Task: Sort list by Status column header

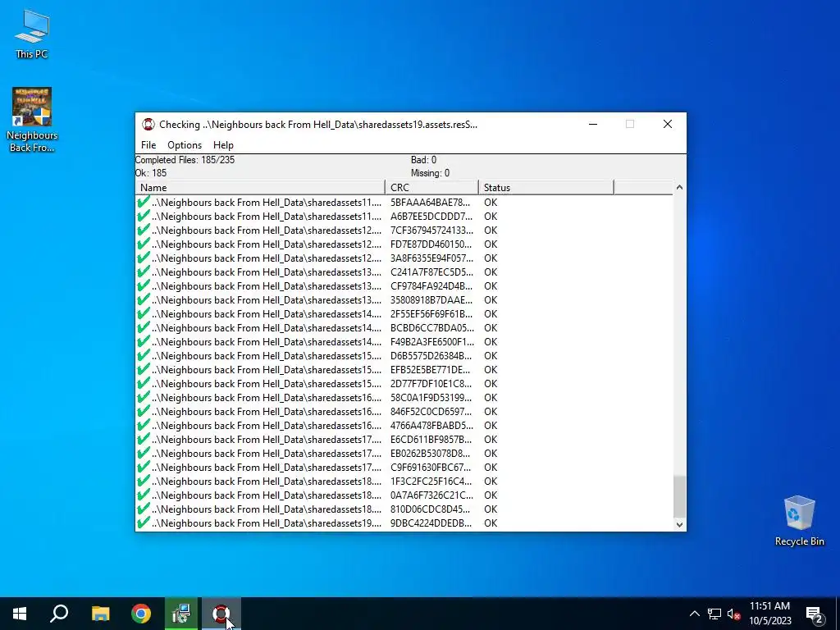Action: coord(546,188)
